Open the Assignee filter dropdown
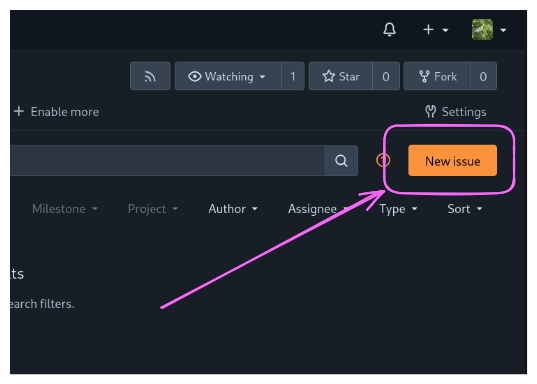 [318, 209]
